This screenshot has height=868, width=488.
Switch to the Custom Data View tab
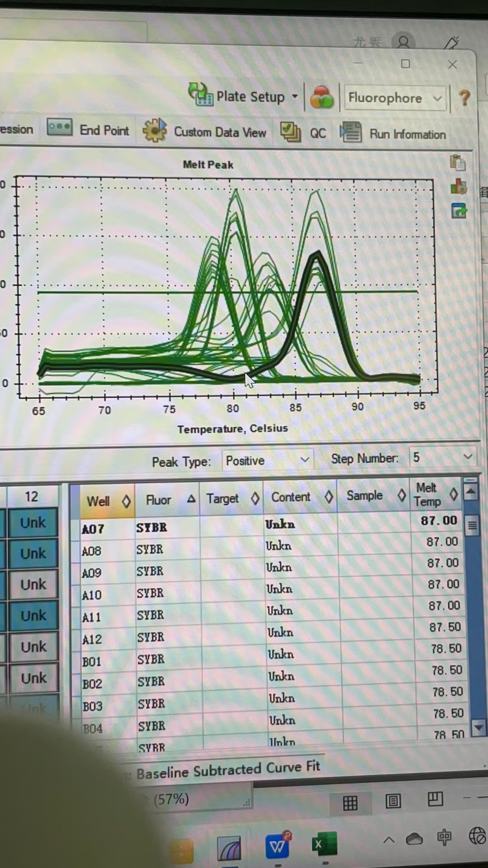[205, 131]
